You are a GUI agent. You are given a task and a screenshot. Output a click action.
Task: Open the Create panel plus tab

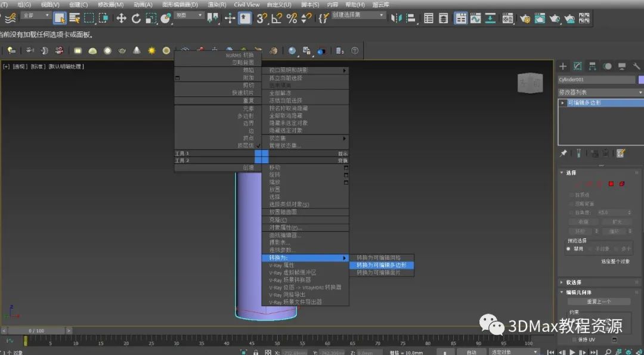(x=563, y=66)
